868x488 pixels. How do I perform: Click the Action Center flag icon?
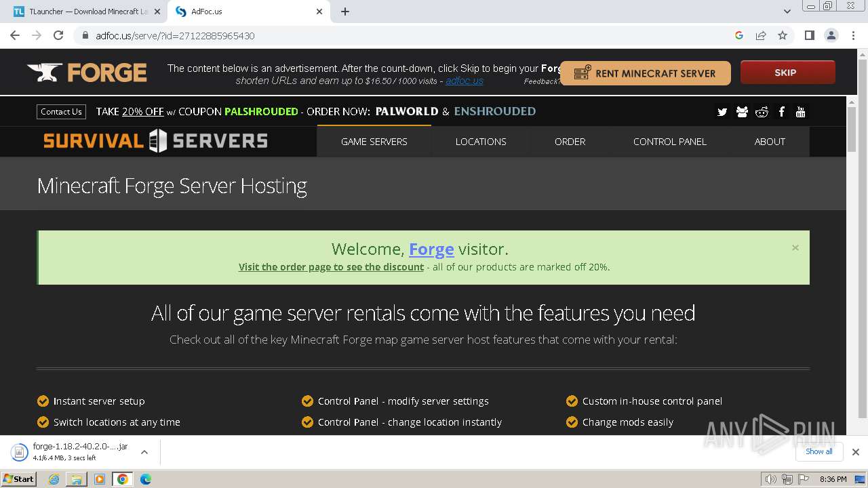pyautogui.click(x=803, y=479)
